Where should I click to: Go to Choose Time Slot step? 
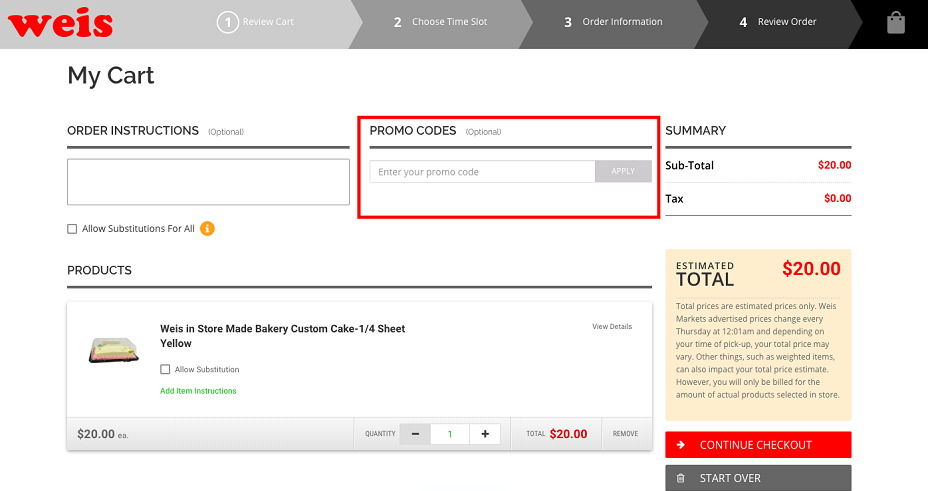coord(440,22)
